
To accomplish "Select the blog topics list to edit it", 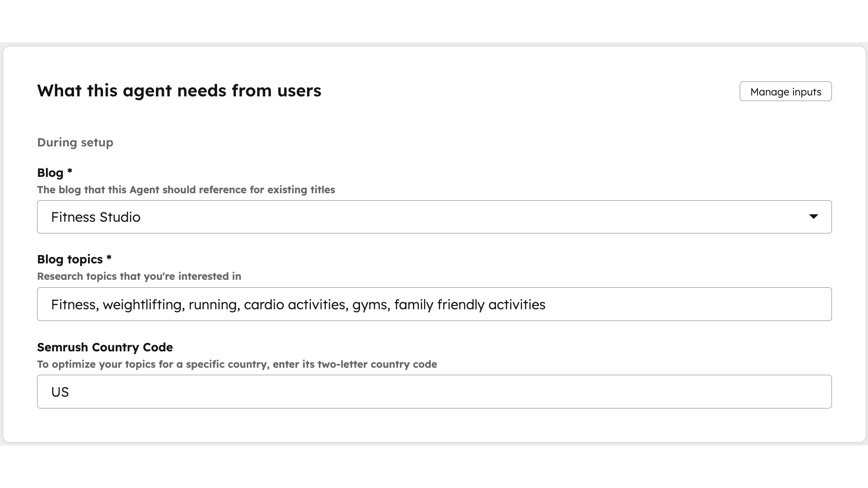I will click(298, 304).
